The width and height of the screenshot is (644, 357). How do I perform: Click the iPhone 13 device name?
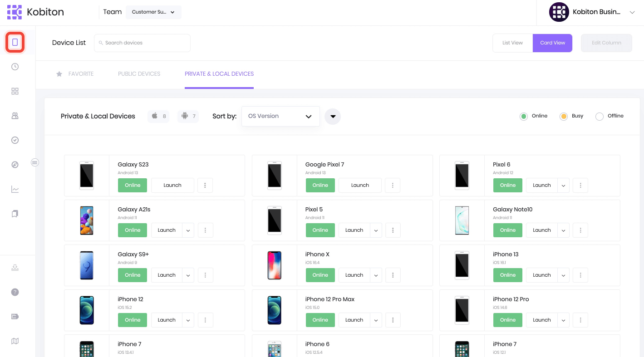[x=506, y=254]
